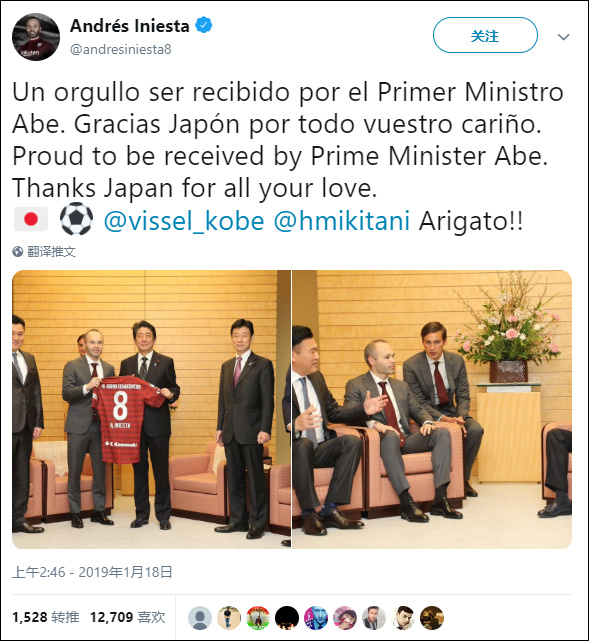
Task: Open the @hmikitani mention
Action: click(x=342, y=221)
